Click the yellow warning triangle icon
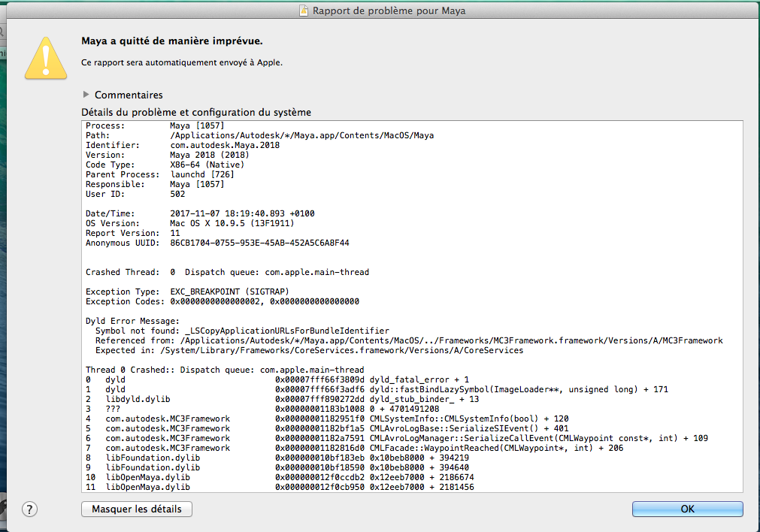This screenshot has height=532, width=760. click(46, 58)
